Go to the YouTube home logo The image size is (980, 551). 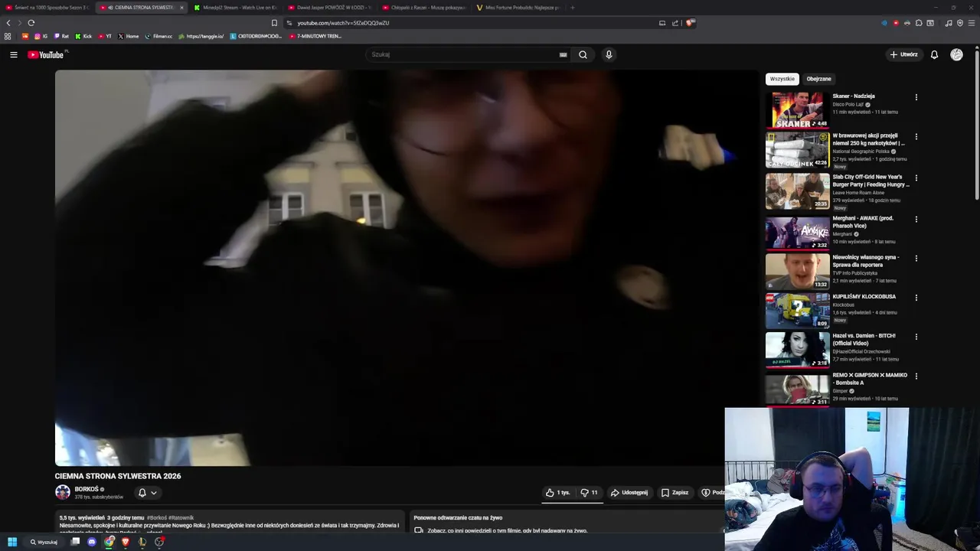click(46, 54)
